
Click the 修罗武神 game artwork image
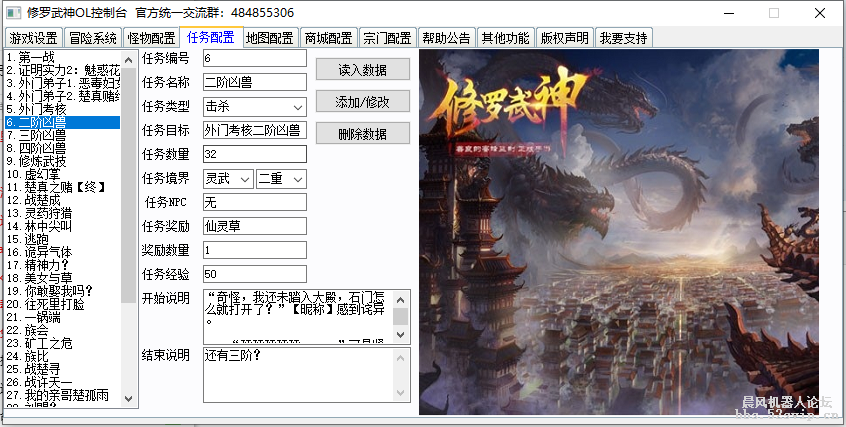coord(619,232)
